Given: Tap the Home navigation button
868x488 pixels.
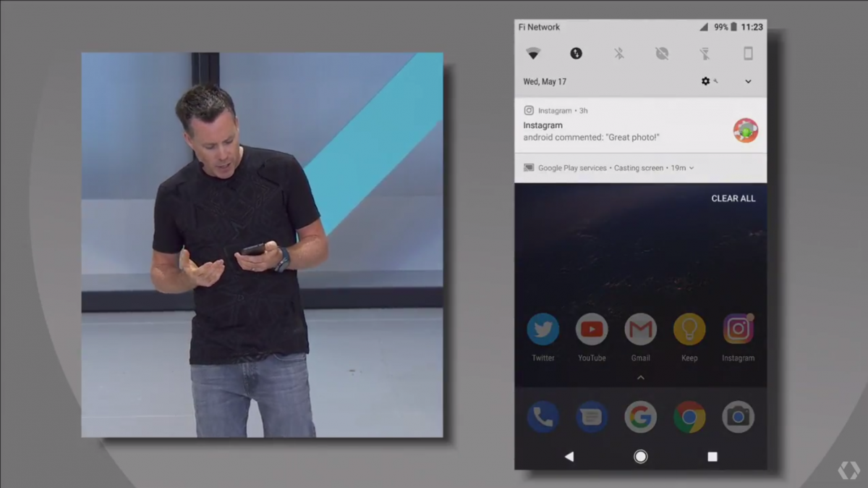Looking at the screenshot, I should click(x=640, y=457).
